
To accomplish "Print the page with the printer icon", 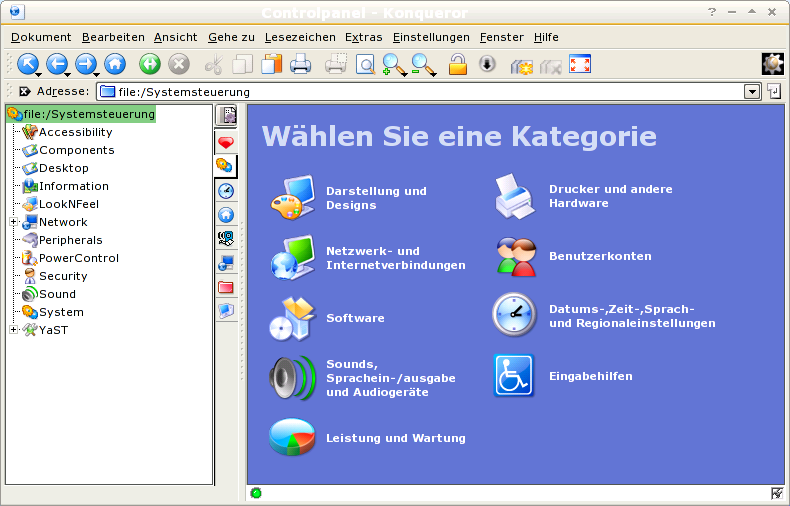I will click(x=301, y=65).
